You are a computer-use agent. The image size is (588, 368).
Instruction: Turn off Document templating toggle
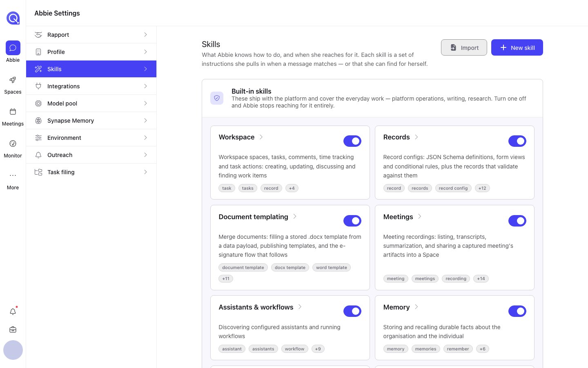pyautogui.click(x=352, y=221)
